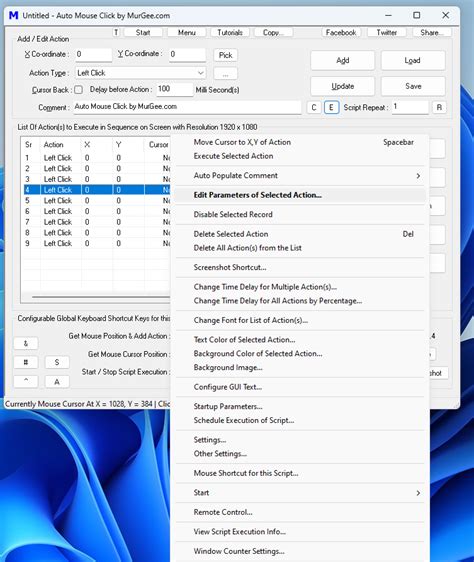Click the Pick coordinates button
The width and height of the screenshot is (474, 562).
coord(226,55)
